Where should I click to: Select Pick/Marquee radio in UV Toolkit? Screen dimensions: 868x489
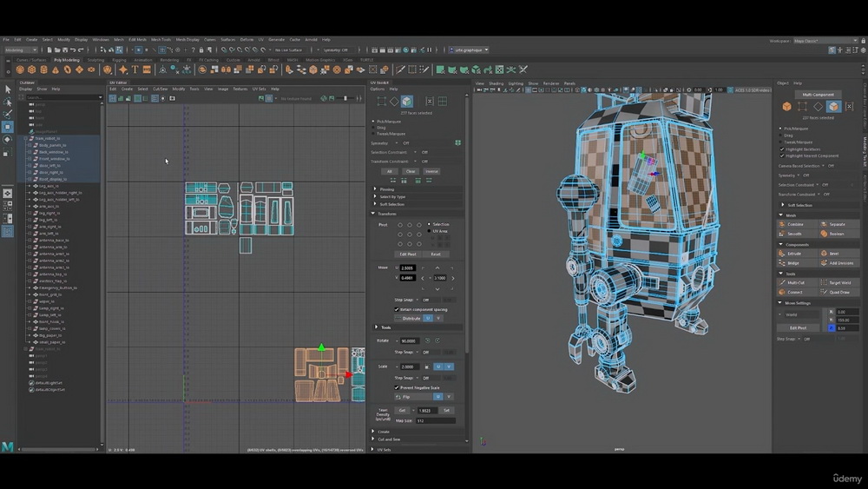(x=373, y=122)
